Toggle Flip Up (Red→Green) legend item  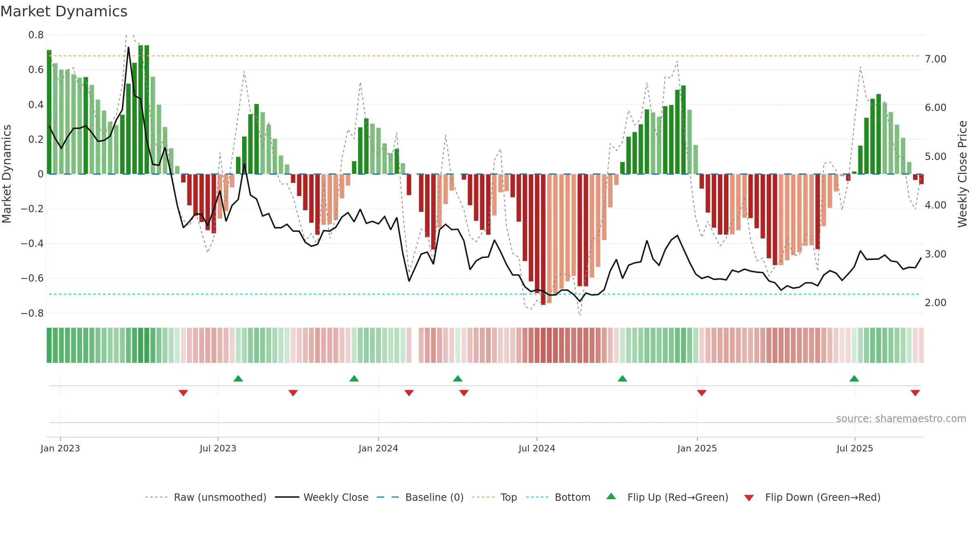[x=667, y=497]
